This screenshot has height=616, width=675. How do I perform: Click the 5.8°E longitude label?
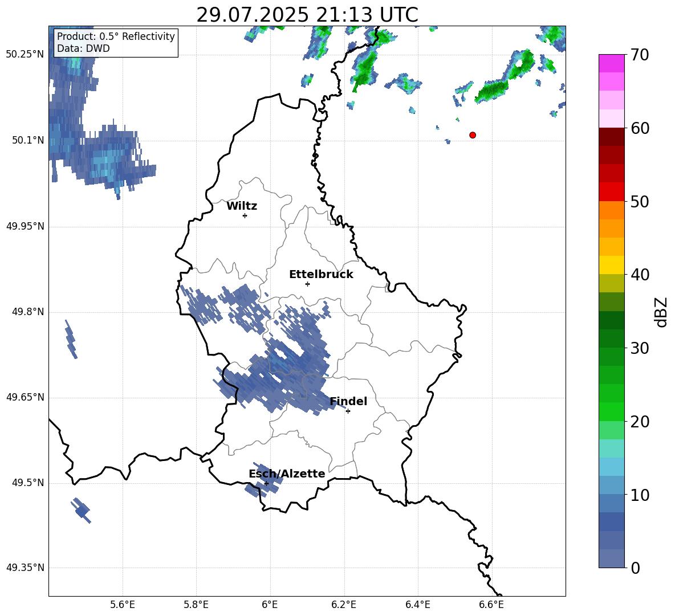196,605
